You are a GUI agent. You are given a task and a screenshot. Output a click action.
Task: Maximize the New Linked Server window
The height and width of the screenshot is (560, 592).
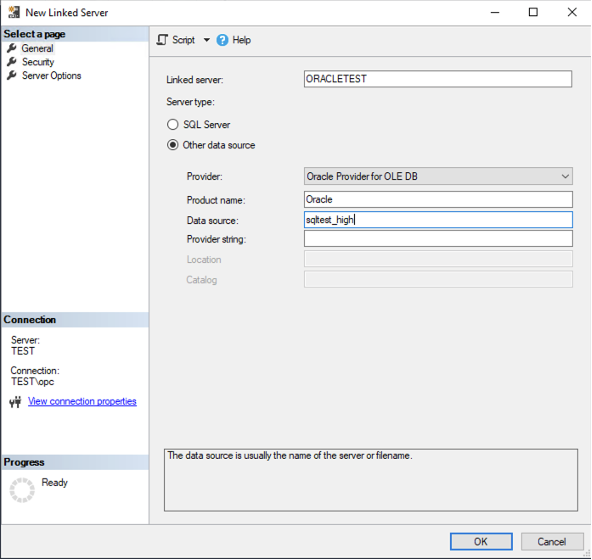point(533,12)
